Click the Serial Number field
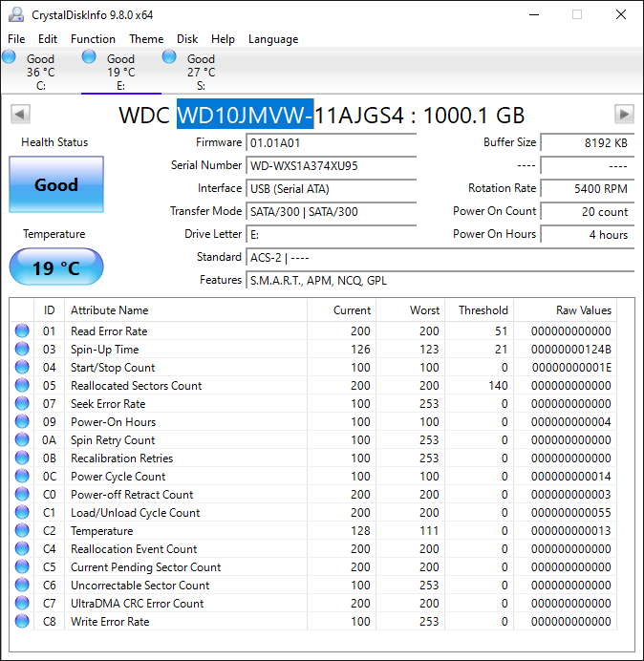The image size is (644, 661). [x=332, y=165]
